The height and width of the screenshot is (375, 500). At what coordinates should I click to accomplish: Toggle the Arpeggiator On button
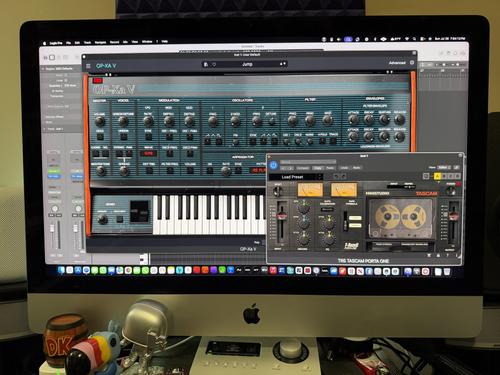[210, 171]
